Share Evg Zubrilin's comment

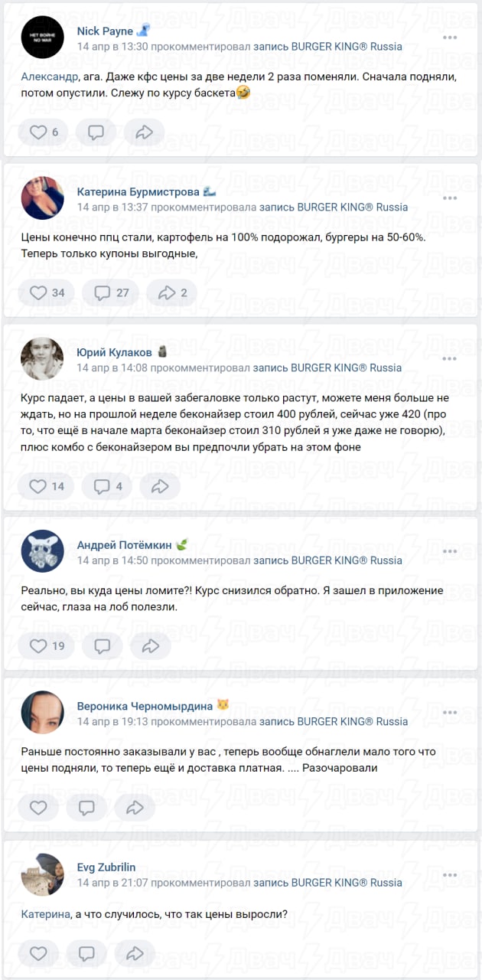tap(135, 953)
